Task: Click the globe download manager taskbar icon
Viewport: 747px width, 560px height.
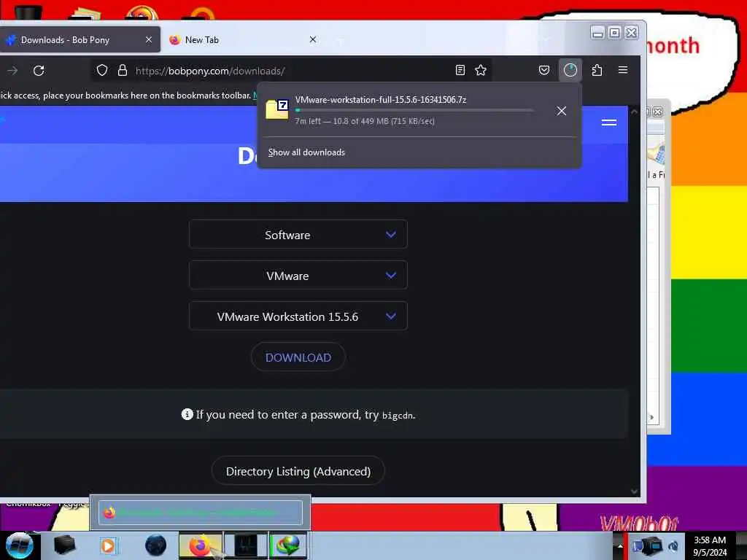Action: [x=289, y=545]
